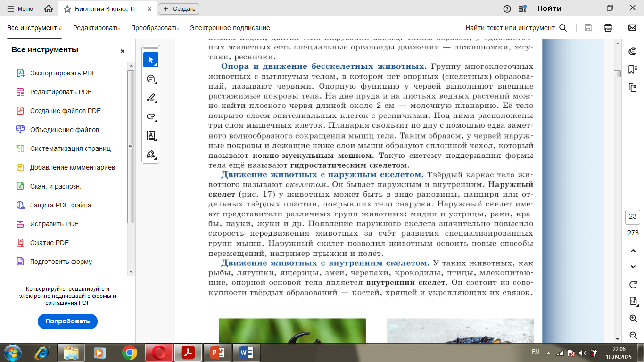Click the Создать new tab button
The height and width of the screenshot is (362, 644).
(x=179, y=9)
